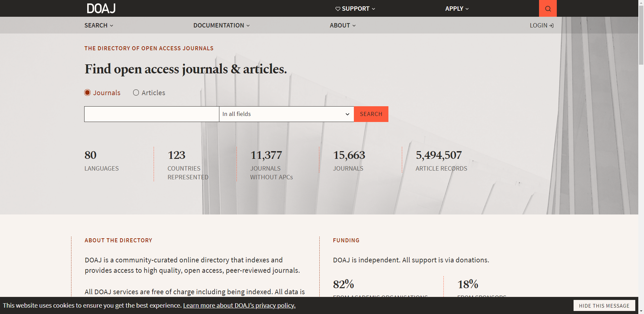644x314 pixels.
Task: Open the 'In all fields' dropdown
Action: pos(286,114)
